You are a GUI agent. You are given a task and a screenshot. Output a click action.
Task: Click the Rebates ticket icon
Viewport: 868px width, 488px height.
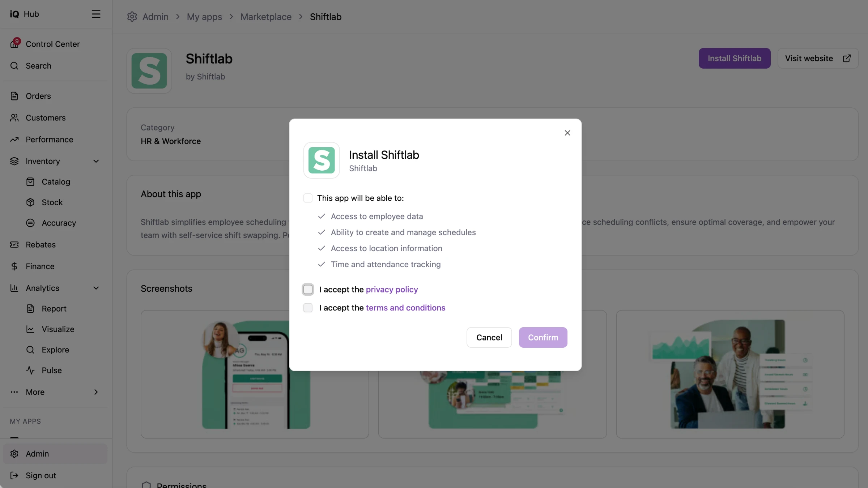pyautogui.click(x=14, y=245)
